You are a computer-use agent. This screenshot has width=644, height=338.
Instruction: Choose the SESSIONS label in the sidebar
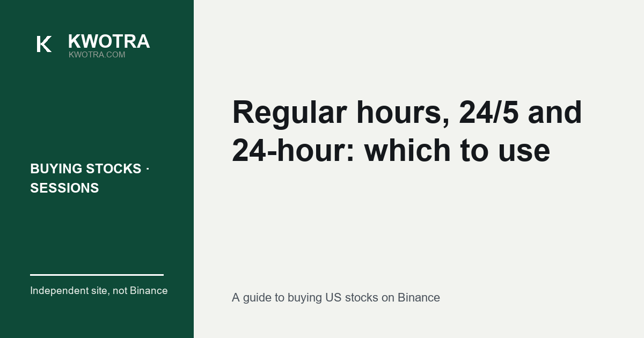pos(64,188)
